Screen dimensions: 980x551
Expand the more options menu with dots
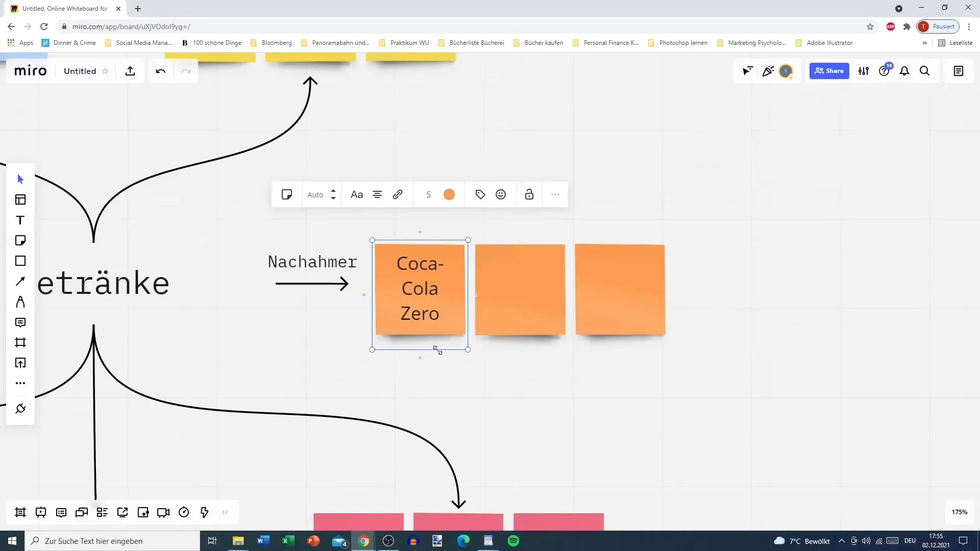555,194
